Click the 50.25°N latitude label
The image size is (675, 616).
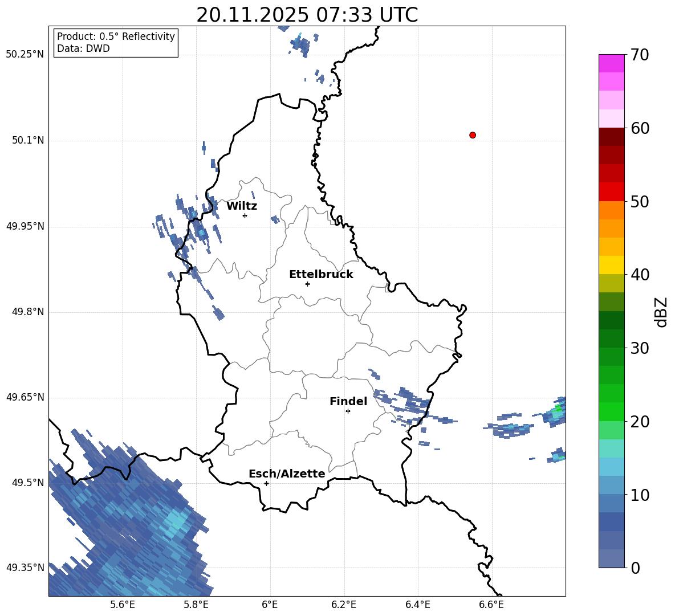25,55
